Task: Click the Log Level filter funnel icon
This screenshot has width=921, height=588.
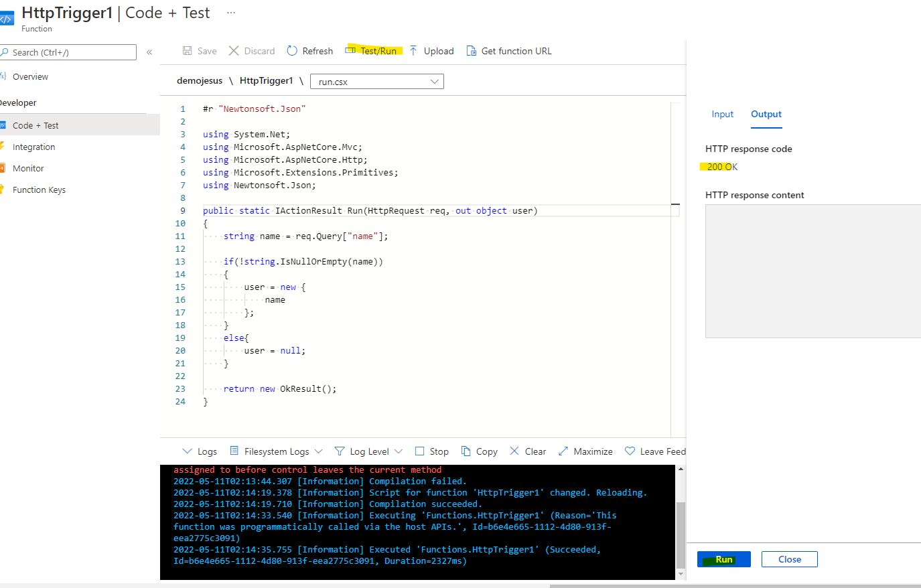Action: 340,451
